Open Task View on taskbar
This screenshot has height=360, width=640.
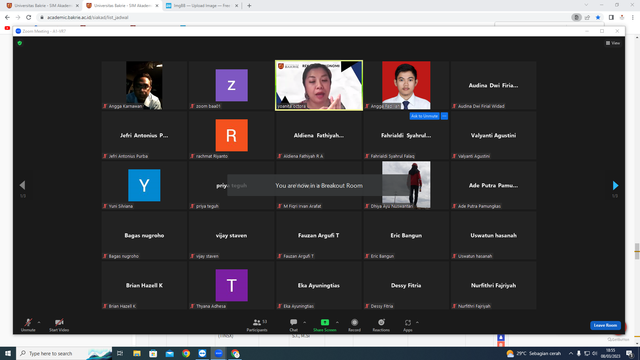tap(120, 353)
